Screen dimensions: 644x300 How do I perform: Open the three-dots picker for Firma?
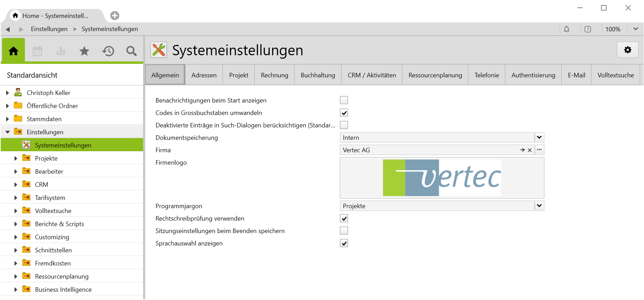coord(539,150)
